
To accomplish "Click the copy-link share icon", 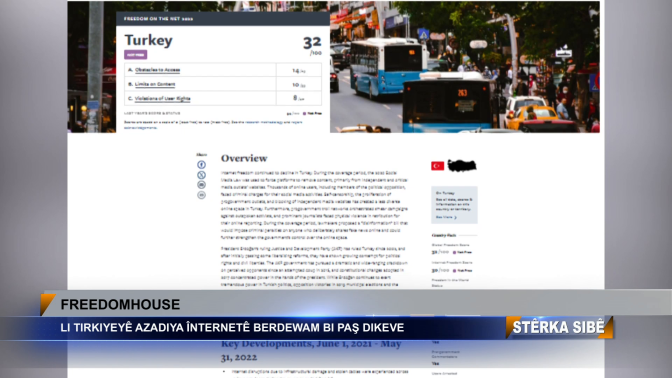I will (x=201, y=195).
